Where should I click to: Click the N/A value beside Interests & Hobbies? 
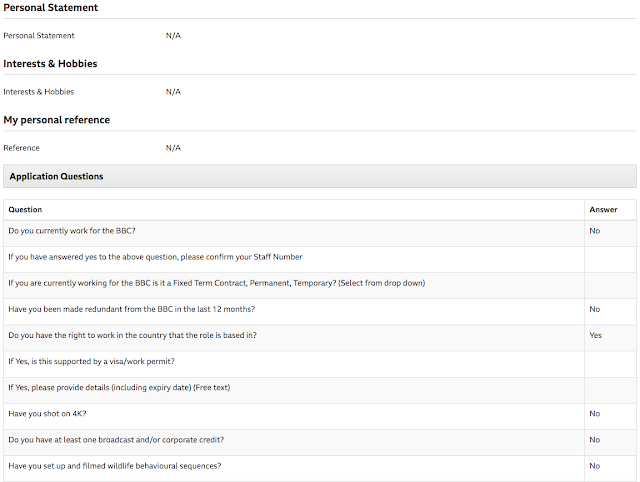[173, 92]
